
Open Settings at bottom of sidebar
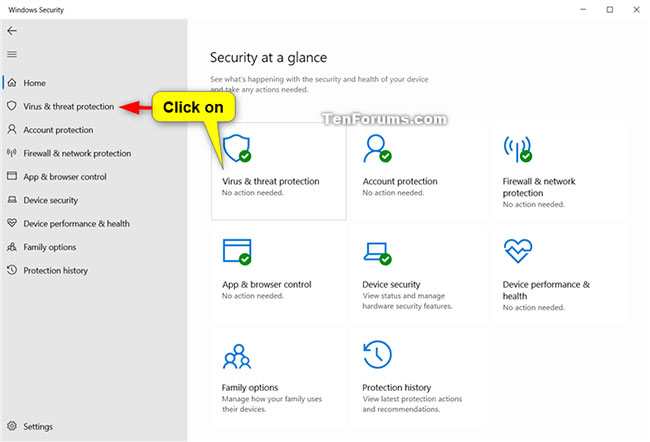click(x=38, y=426)
